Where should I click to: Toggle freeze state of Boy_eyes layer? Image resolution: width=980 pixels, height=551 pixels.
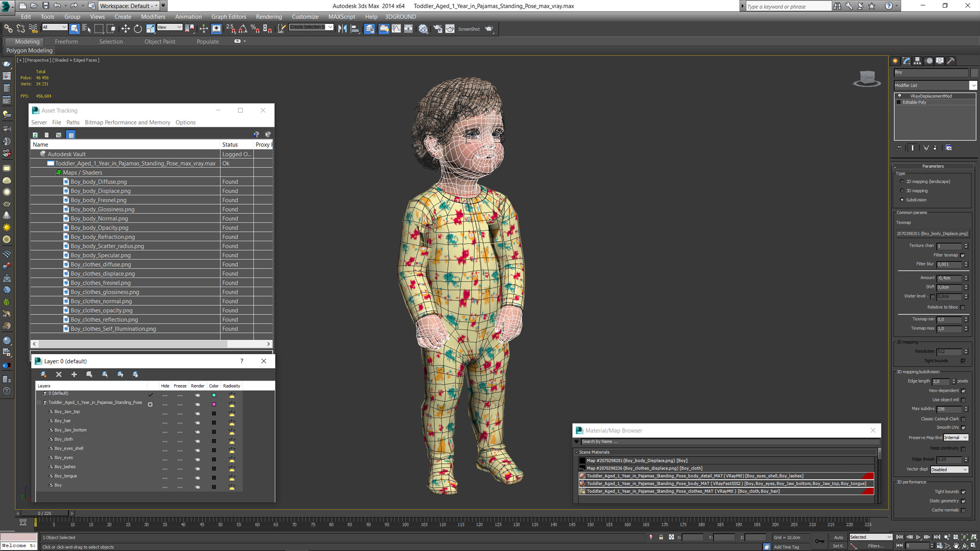pyautogui.click(x=179, y=458)
